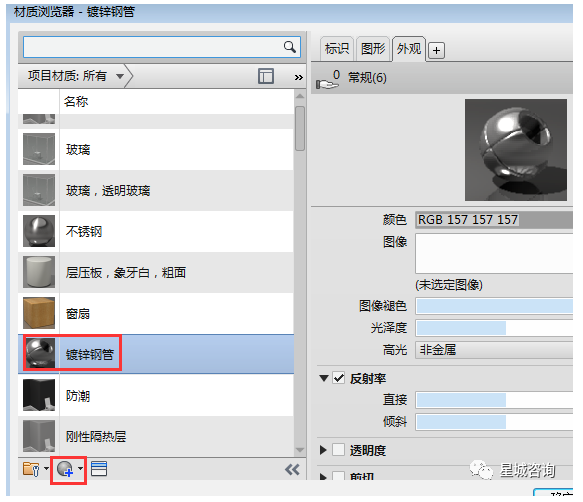Click the material list scrollbar thumb
The width and height of the screenshot is (583, 502).
300,129
